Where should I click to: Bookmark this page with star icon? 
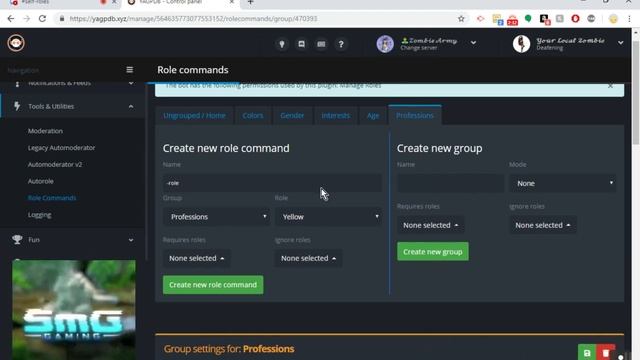(461, 19)
